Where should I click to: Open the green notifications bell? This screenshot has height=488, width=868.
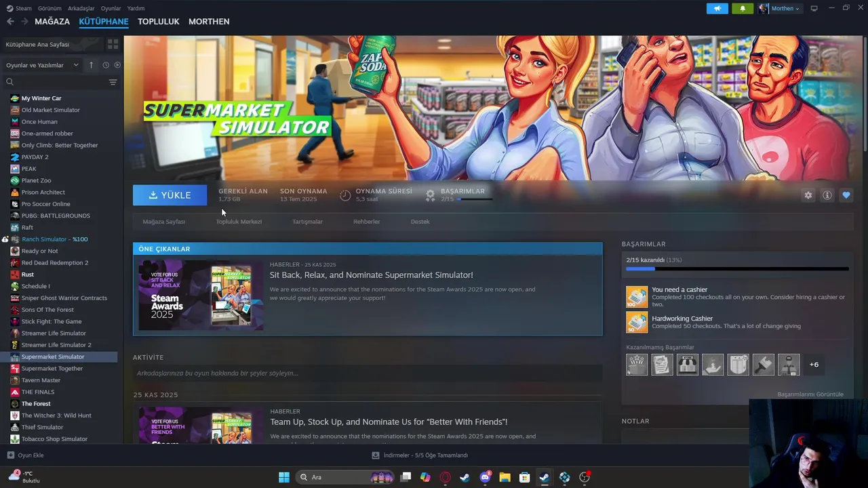pyautogui.click(x=743, y=8)
